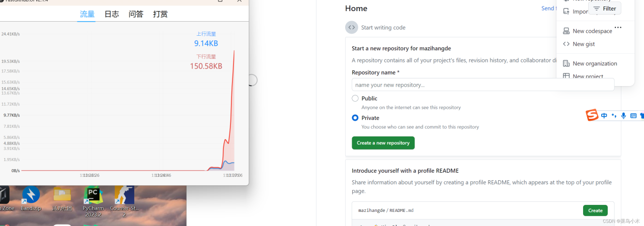Switch to the 问答 tab
644x226 pixels.
pyautogui.click(x=136, y=14)
